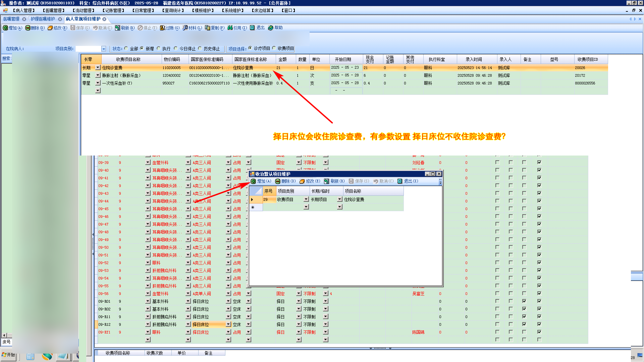Click the 引用 reference toolbar icon
The image size is (644, 362).
[x=230, y=28]
